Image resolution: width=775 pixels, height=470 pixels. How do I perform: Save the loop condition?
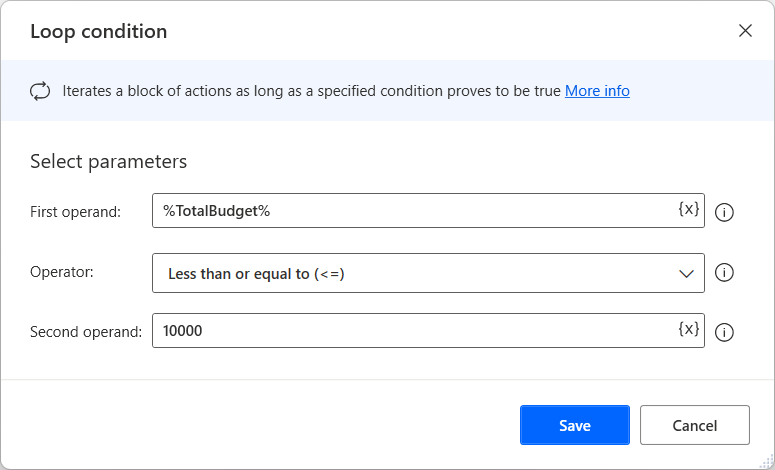click(574, 425)
